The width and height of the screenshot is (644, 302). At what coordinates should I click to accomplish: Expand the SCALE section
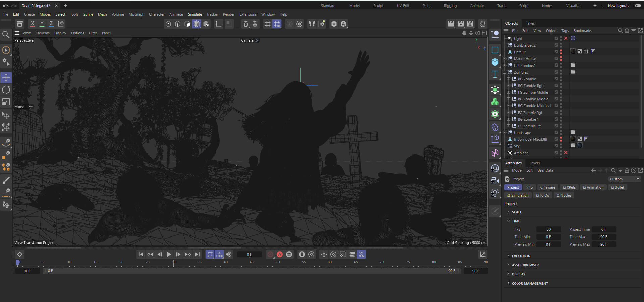508,212
